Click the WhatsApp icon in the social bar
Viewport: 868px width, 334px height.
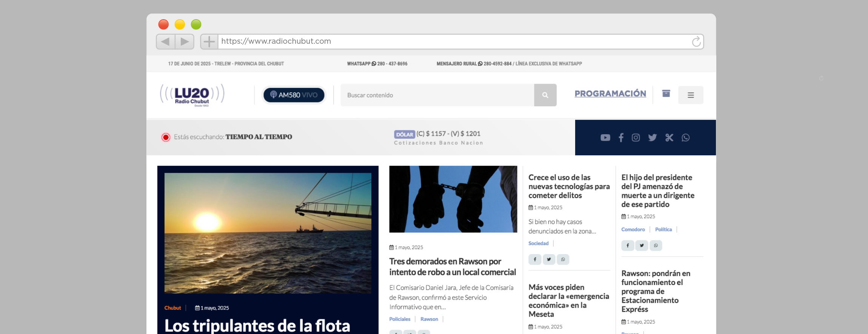(685, 138)
